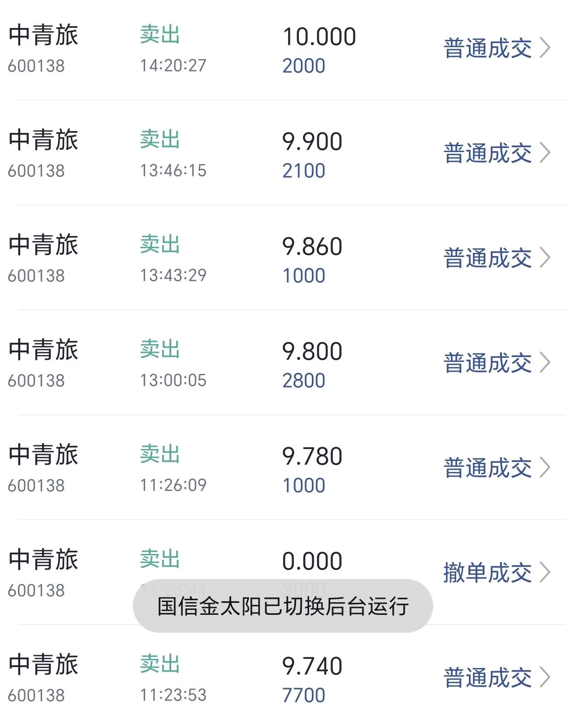Open chevron for the 11:23:53 trade row
Screen dimensions: 566x728
(x=544, y=678)
